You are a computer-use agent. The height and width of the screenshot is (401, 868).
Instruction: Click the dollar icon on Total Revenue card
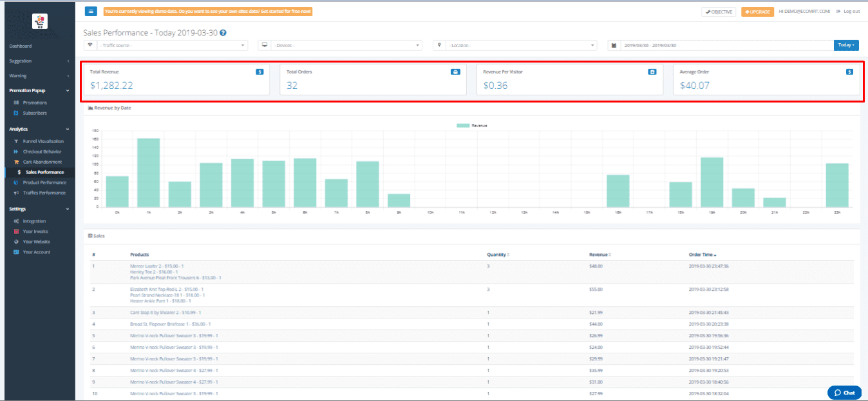click(259, 72)
